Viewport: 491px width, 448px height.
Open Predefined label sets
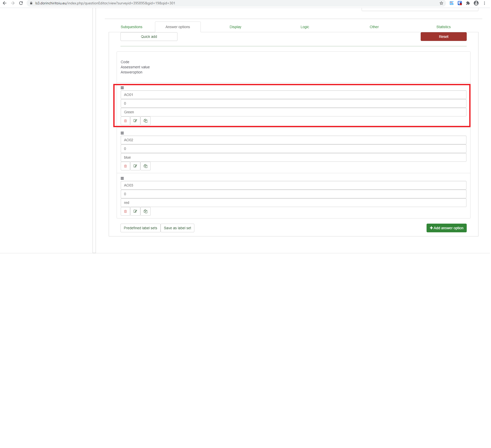tap(140, 228)
